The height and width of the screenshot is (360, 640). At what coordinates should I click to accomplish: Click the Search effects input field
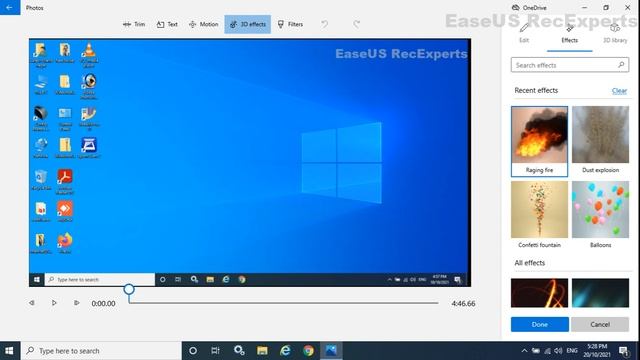point(570,65)
